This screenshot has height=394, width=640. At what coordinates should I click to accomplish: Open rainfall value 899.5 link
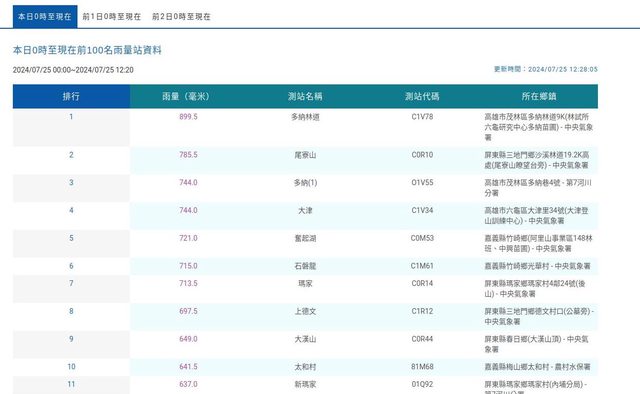point(188,117)
